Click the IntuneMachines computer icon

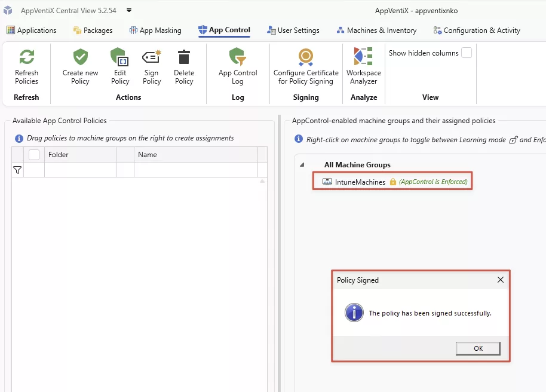(327, 182)
